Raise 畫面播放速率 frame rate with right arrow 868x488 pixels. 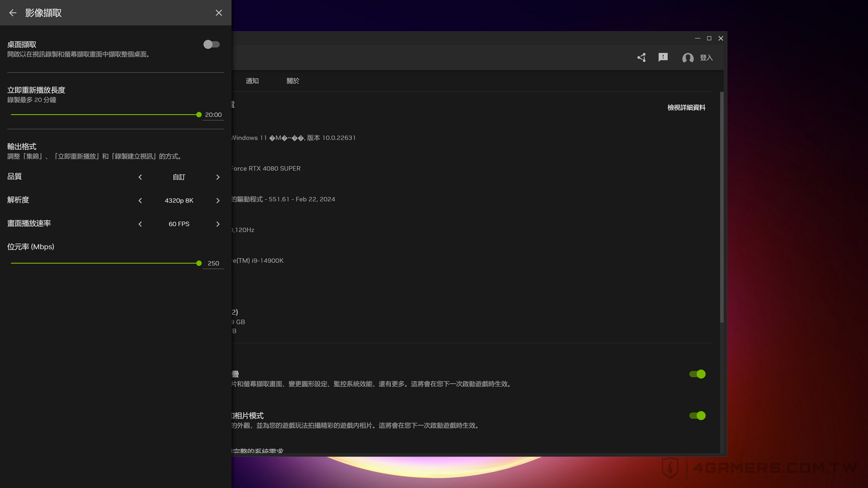point(218,224)
